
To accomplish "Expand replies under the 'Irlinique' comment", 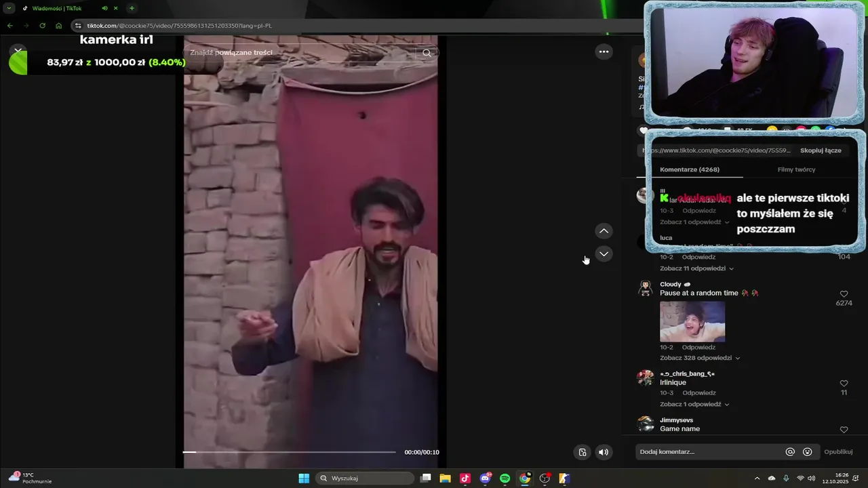I will [694, 404].
